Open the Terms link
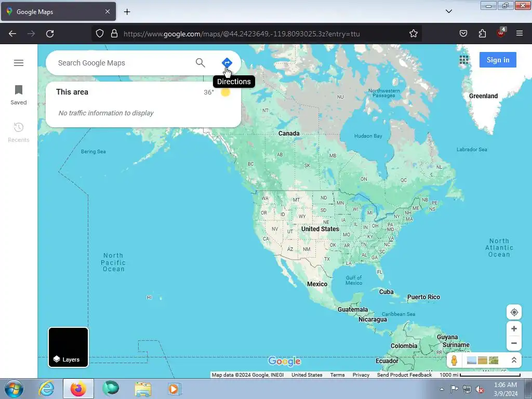This screenshot has width=532, height=399. tap(337, 375)
